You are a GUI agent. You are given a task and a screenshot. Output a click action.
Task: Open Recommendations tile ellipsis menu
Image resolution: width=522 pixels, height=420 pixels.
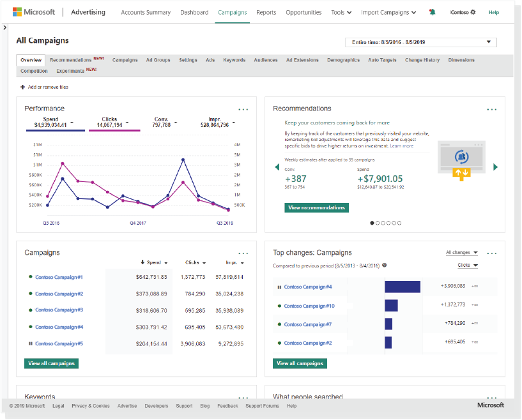[492, 109]
